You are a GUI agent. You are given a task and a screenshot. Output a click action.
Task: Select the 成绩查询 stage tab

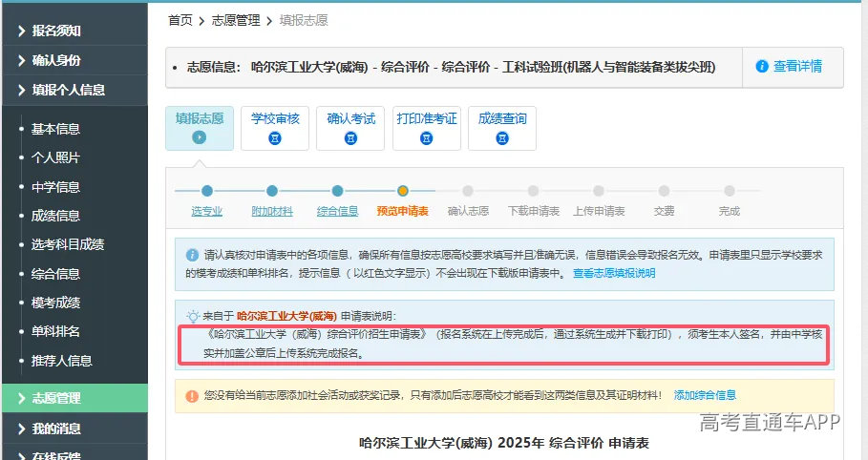pyautogui.click(x=502, y=129)
